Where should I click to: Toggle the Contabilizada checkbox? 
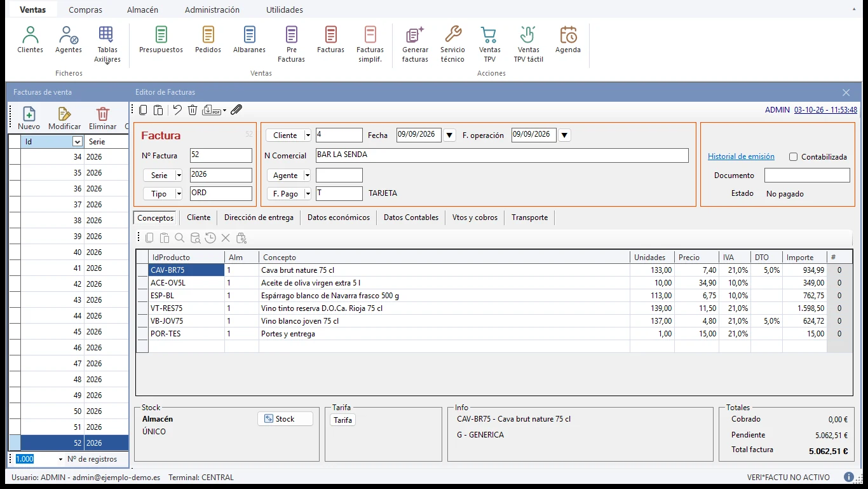coord(794,156)
